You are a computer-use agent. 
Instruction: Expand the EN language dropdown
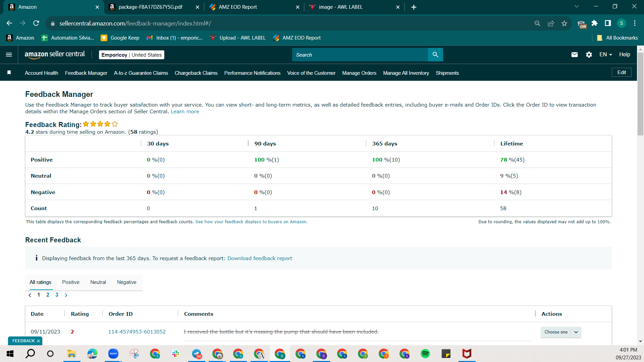(x=606, y=55)
